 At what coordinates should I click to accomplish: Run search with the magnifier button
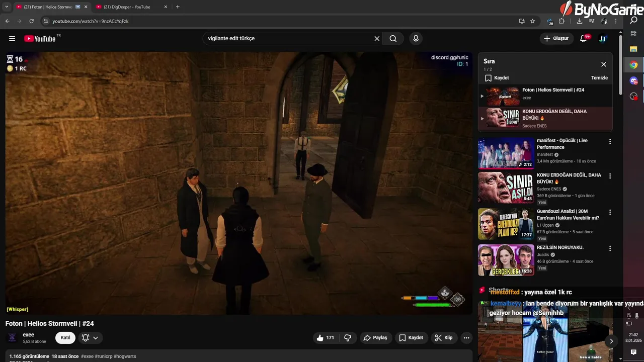click(393, 39)
